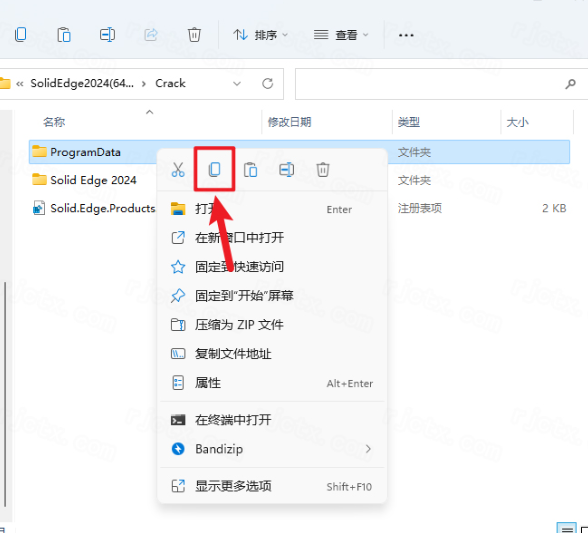Expand the Bandizip submenu
Viewport: 588px width, 533px height.
pos(272,449)
